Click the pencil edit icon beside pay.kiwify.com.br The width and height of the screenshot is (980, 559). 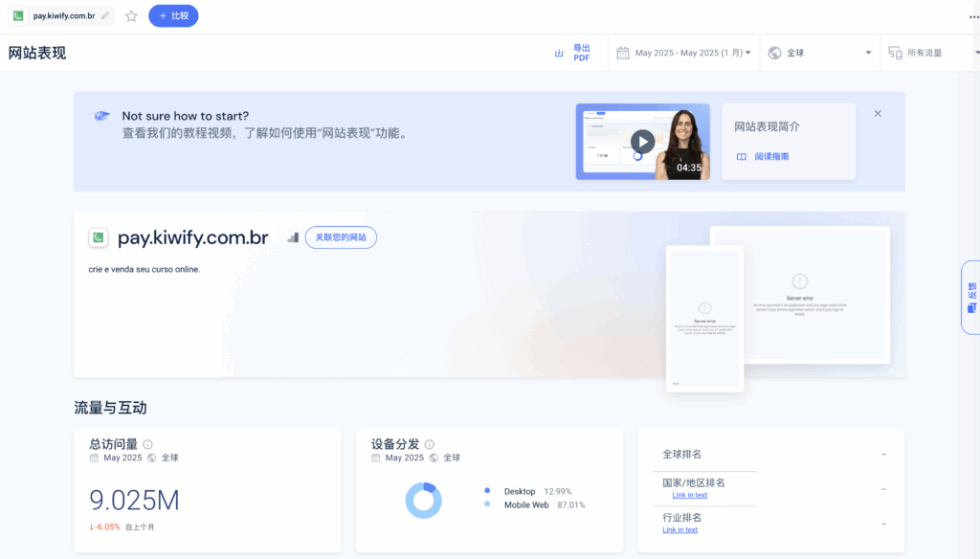coord(105,15)
